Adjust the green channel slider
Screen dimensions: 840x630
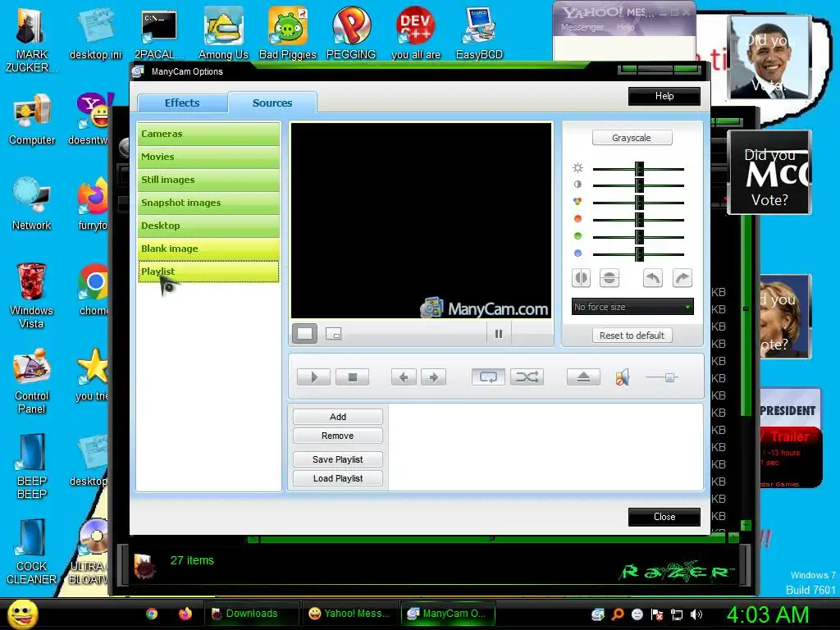638,237
